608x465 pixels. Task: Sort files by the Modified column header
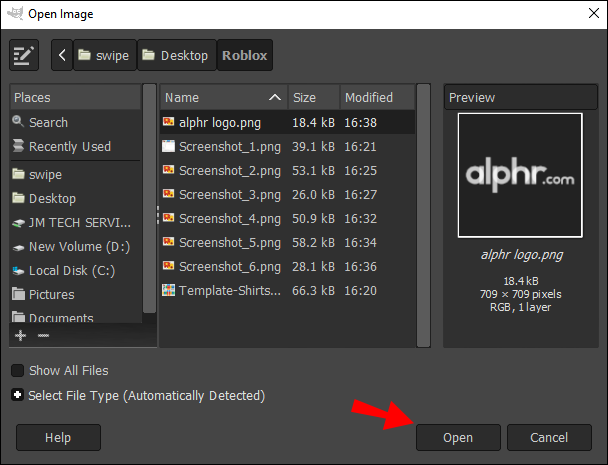coord(377,97)
